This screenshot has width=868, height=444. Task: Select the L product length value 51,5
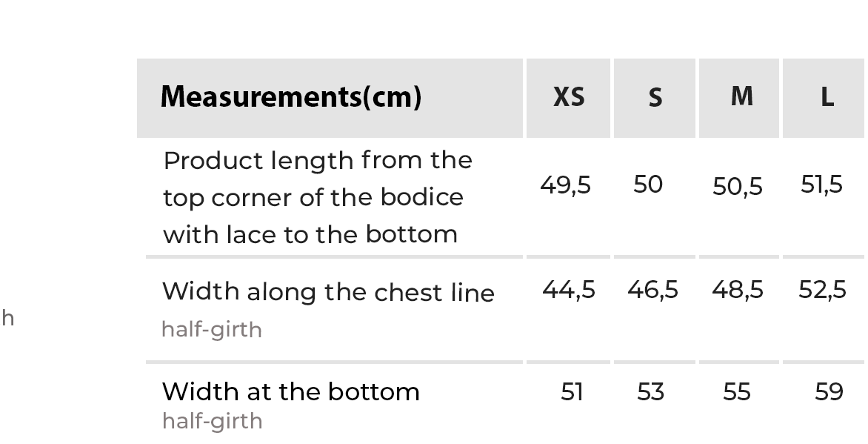click(x=821, y=185)
